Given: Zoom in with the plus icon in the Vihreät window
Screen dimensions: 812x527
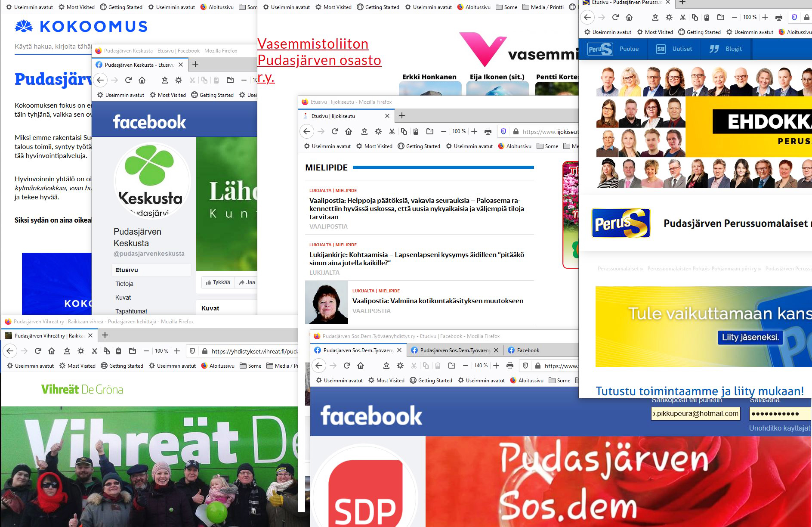Looking at the screenshot, I should pos(177,351).
